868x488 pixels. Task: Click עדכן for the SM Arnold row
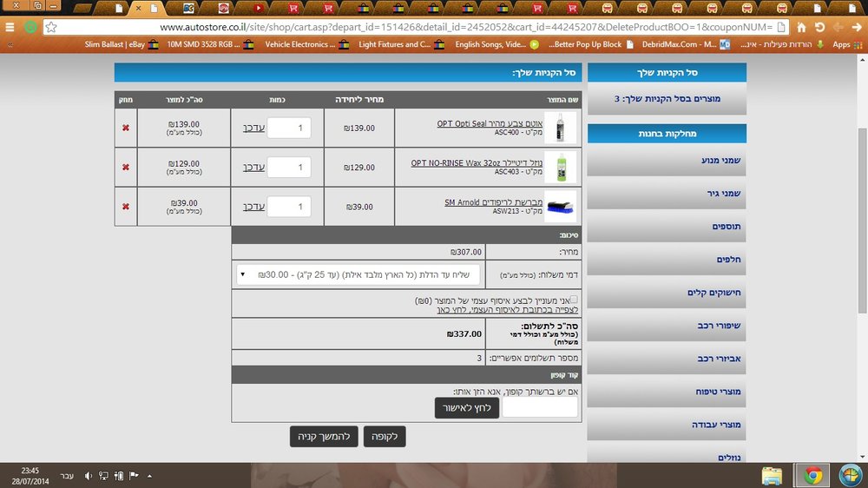point(253,207)
